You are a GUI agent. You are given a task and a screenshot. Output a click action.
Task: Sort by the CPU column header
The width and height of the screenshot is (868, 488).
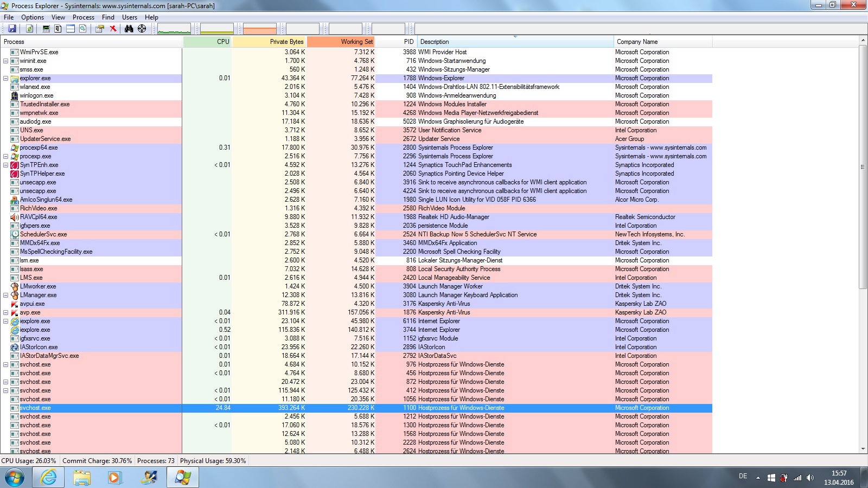point(208,42)
